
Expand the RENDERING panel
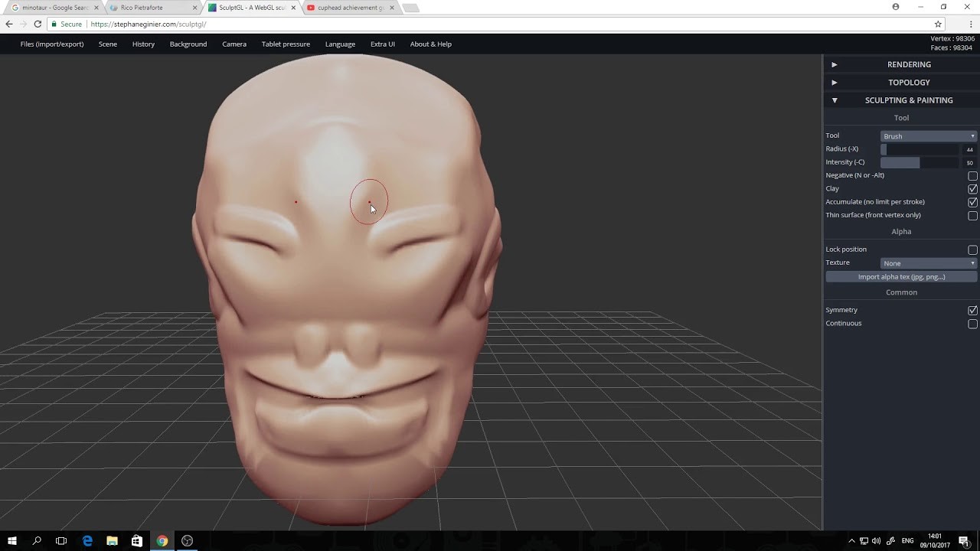point(909,64)
